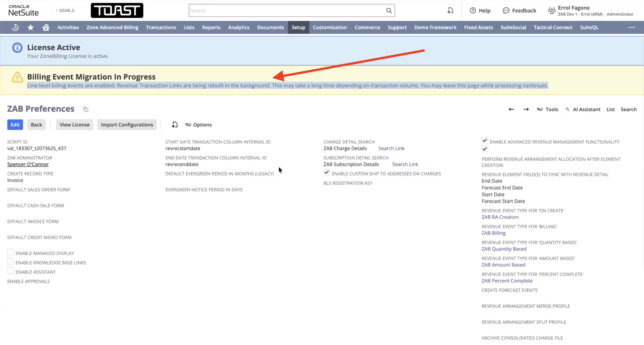Open the Recent Records history icon
Image resolution: width=644 pixels, height=345 pixels.
click(x=15, y=27)
